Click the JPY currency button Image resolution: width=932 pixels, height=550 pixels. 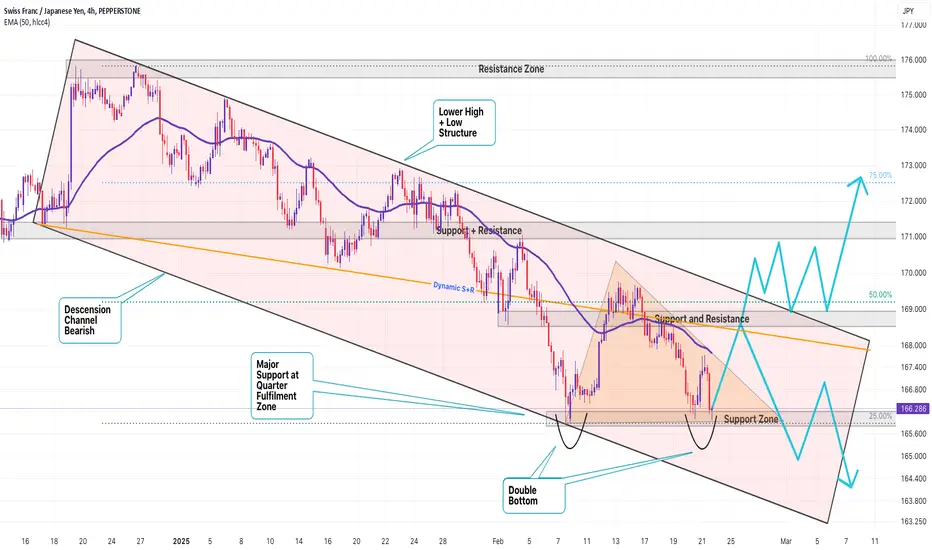point(908,11)
